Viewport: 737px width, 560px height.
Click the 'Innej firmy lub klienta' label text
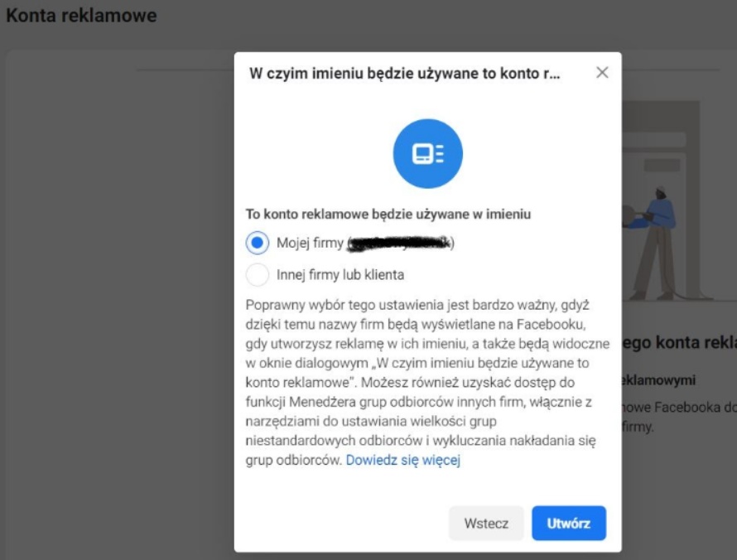tap(340, 274)
